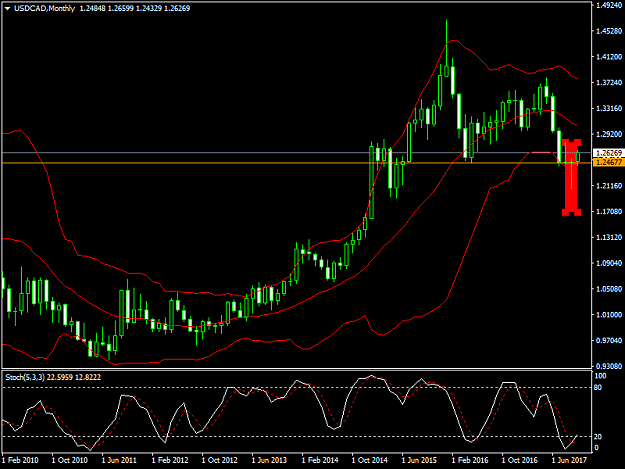
Task: Click the 1 Feb 2012 date label
Action: click(170, 460)
